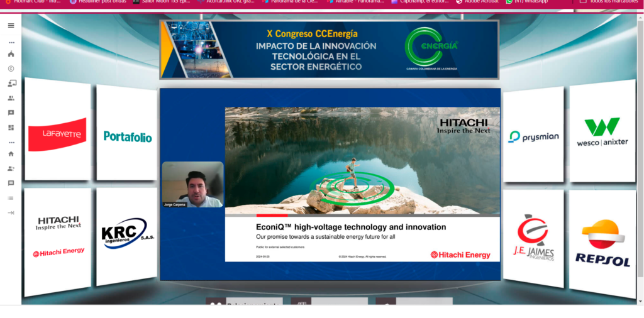The image size is (644, 318).
Task: Open the Adobe Acrobat bookmark
Action: tap(477, 1)
